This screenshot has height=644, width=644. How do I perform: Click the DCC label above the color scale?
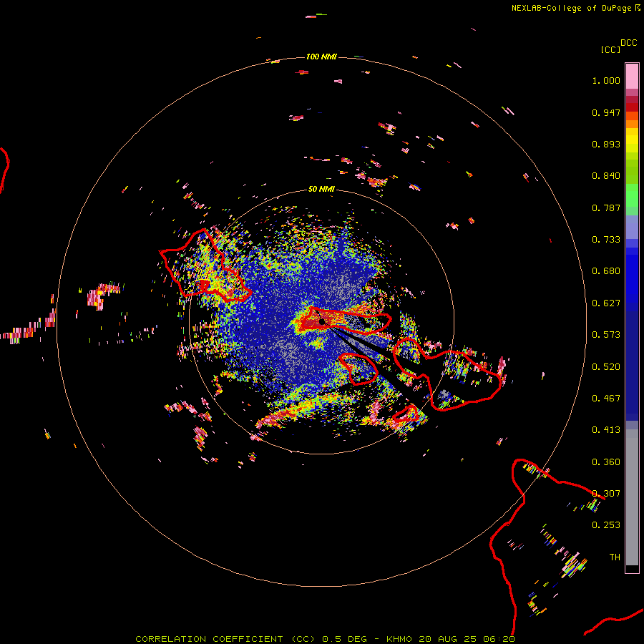point(629,43)
